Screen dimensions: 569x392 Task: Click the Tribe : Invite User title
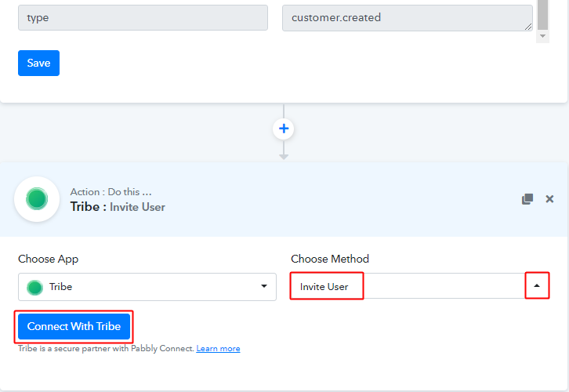tap(118, 207)
